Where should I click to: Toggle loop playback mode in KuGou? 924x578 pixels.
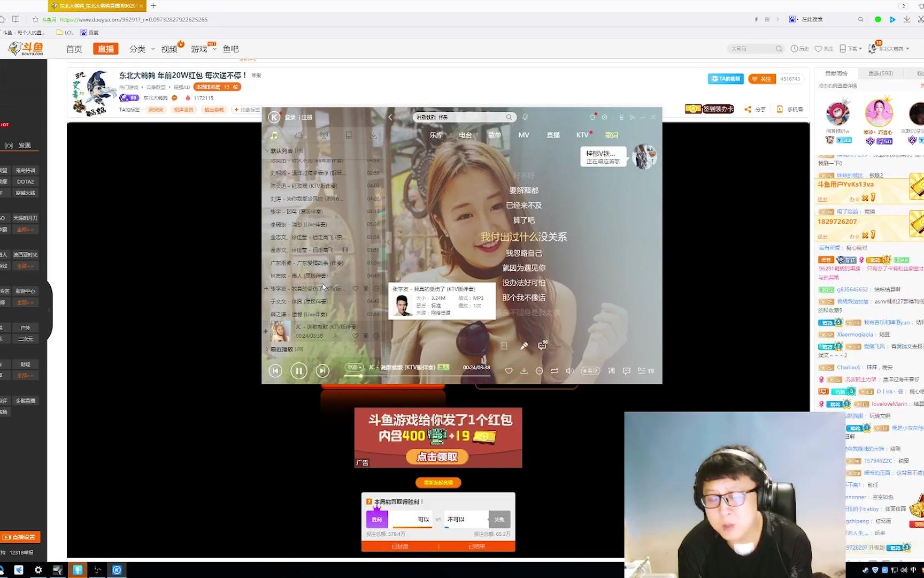(x=555, y=371)
